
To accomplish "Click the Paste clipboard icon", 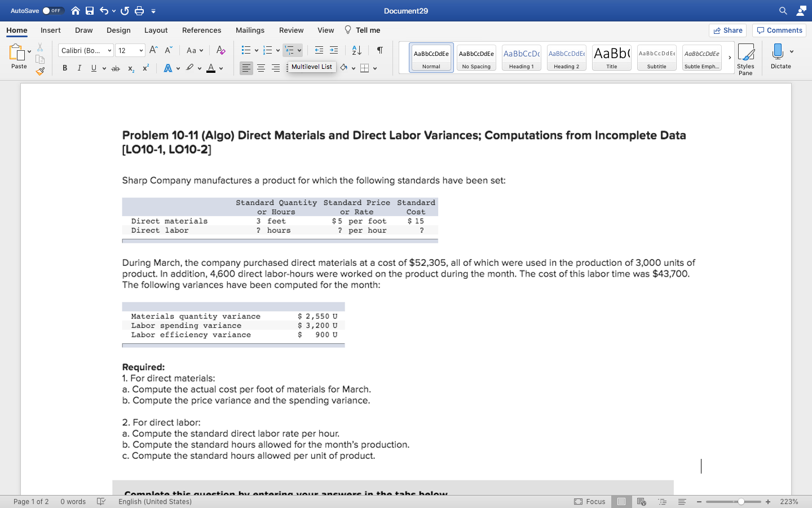I will pos(16,52).
